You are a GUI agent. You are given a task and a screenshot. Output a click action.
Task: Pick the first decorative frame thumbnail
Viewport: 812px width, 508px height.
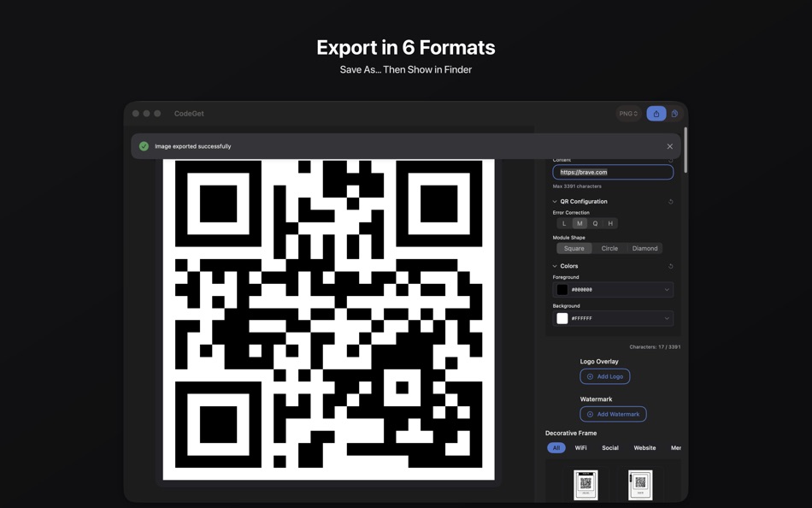[x=585, y=485]
